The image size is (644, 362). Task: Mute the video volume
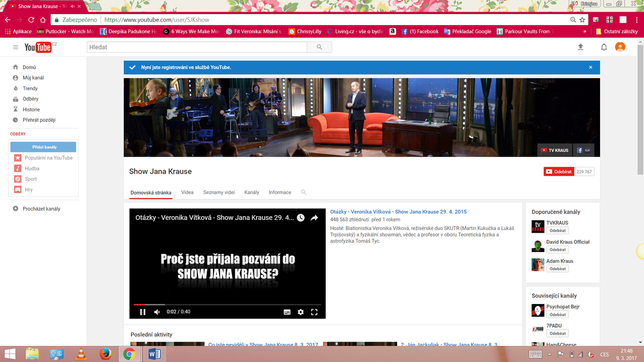coord(157,312)
